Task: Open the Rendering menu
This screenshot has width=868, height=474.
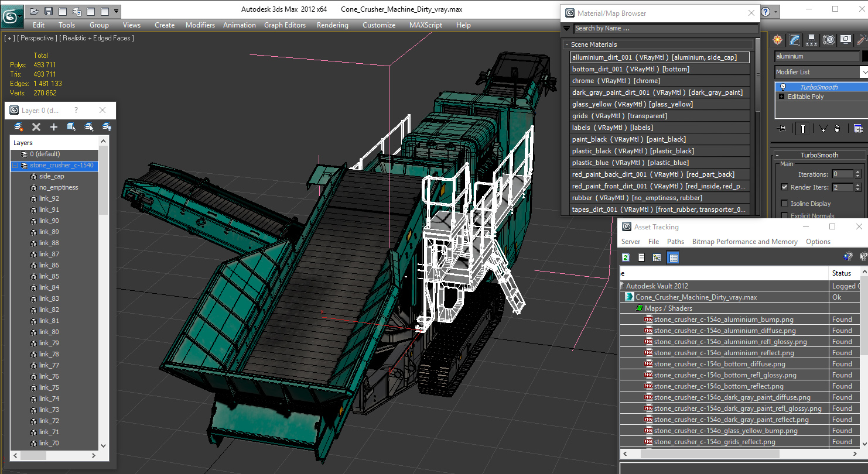Action: pos(332,25)
